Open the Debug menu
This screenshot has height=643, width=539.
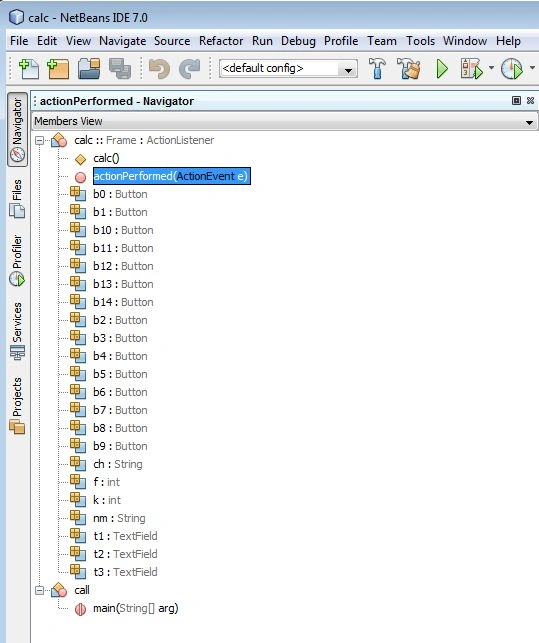point(298,41)
